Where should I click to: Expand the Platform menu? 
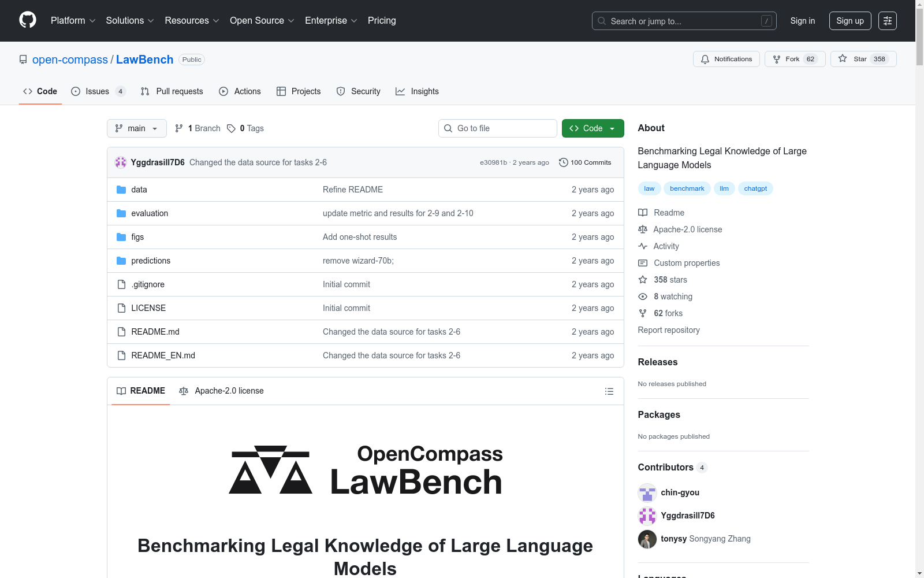[x=73, y=21]
